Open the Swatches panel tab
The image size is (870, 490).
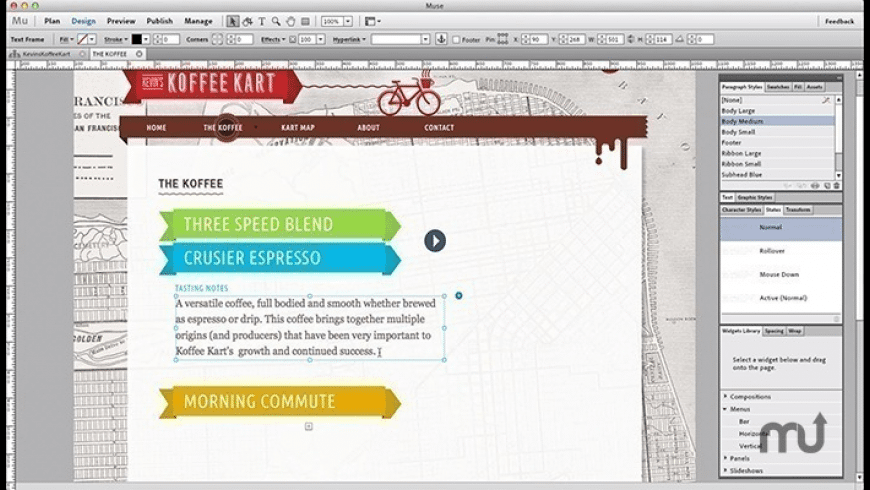pos(778,87)
